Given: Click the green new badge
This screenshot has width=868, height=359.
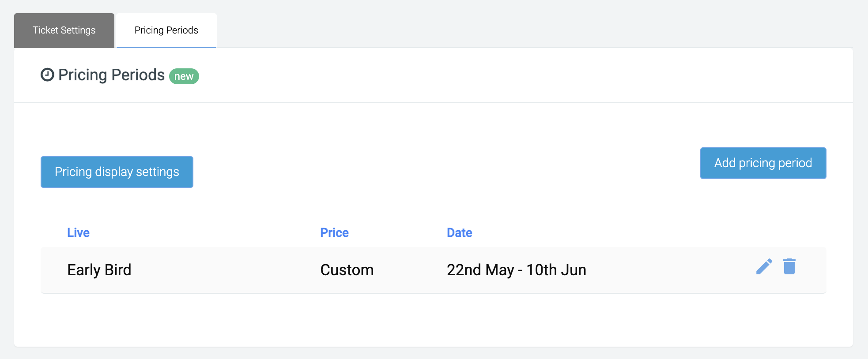Looking at the screenshot, I should coord(184,76).
